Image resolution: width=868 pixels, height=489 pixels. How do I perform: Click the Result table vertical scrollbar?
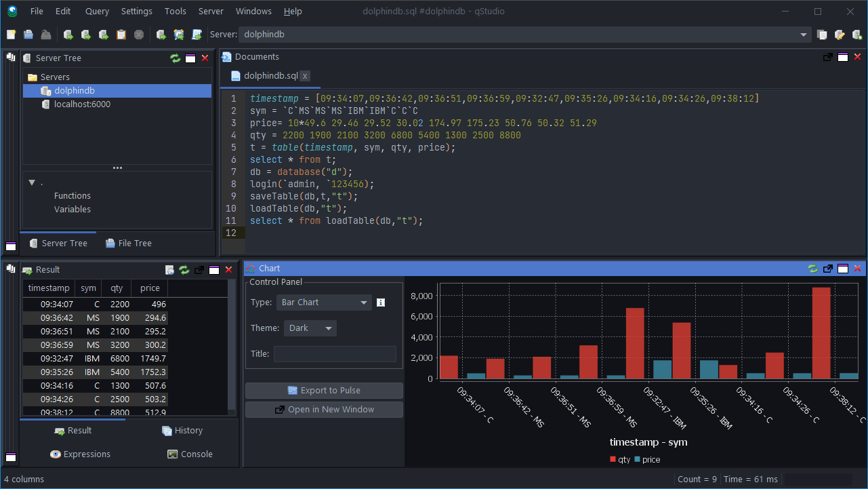coord(232,346)
